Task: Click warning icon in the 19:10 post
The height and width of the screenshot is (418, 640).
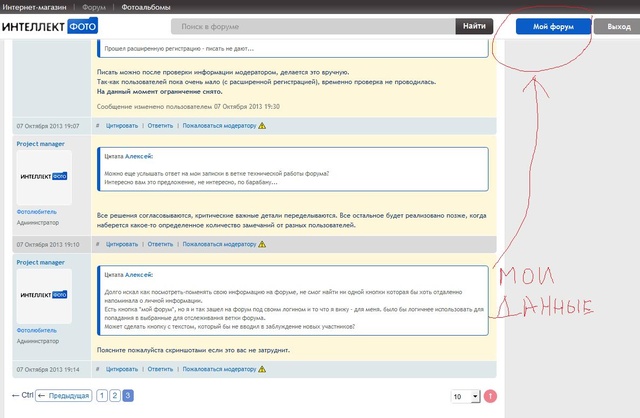Action: pyautogui.click(x=262, y=244)
